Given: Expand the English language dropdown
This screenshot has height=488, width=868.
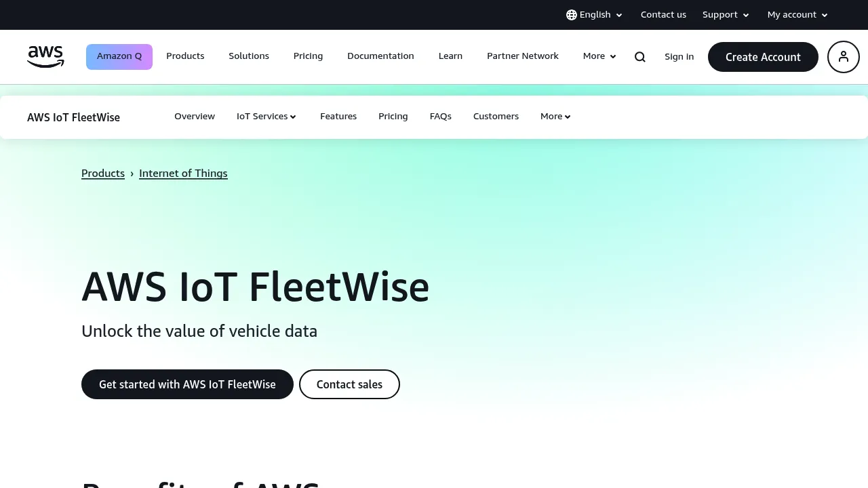Looking at the screenshot, I should (x=595, y=15).
